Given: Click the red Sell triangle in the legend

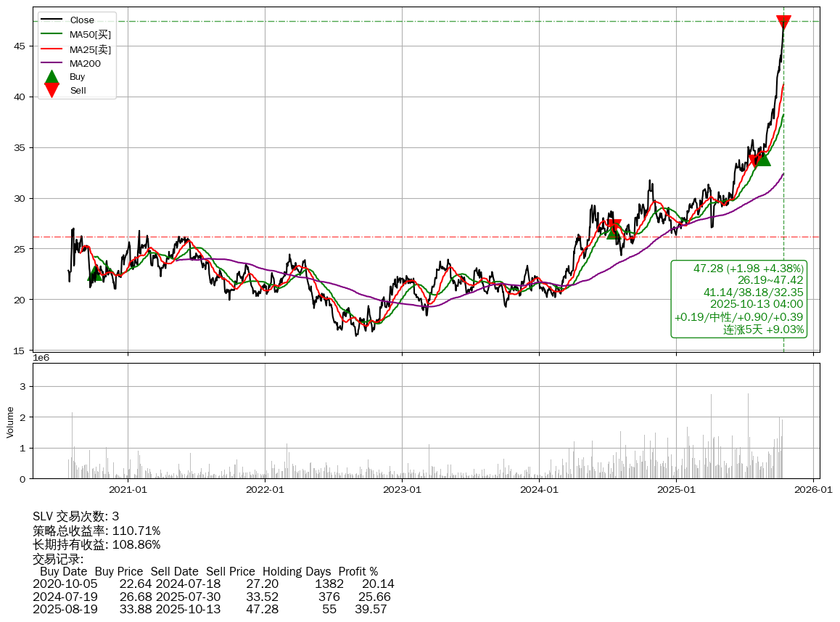Looking at the screenshot, I should pyautogui.click(x=52, y=90).
